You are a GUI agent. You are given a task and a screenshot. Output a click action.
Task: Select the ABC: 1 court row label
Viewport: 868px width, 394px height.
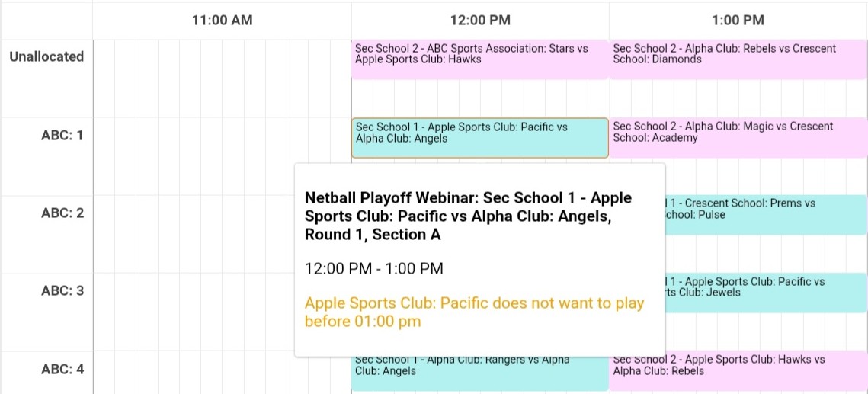click(62, 135)
